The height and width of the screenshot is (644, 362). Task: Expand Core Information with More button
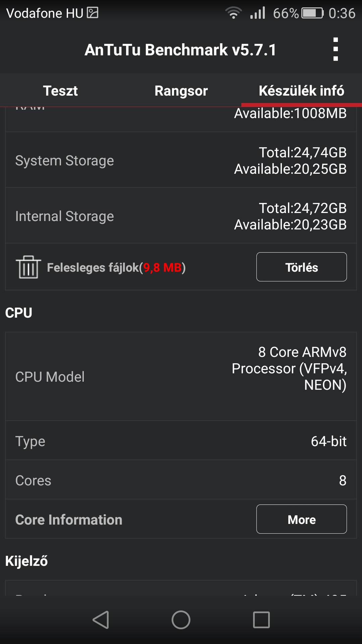[x=301, y=519]
